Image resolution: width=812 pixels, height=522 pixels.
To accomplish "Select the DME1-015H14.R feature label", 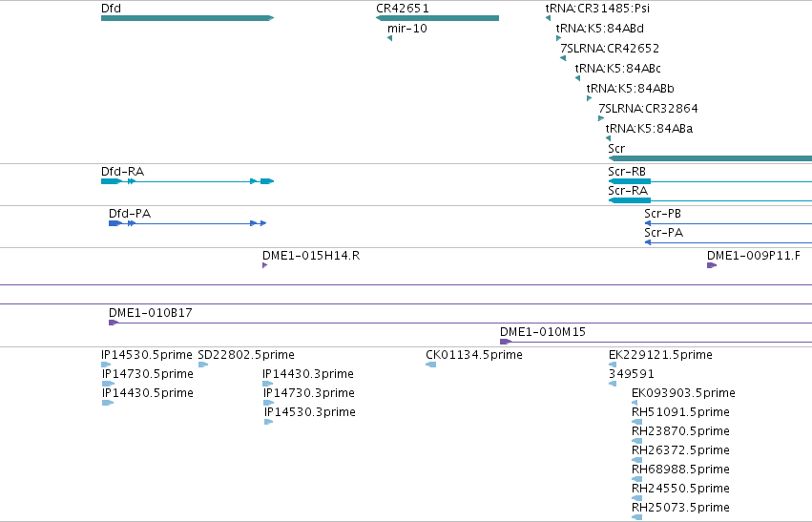I will (311, 256).
